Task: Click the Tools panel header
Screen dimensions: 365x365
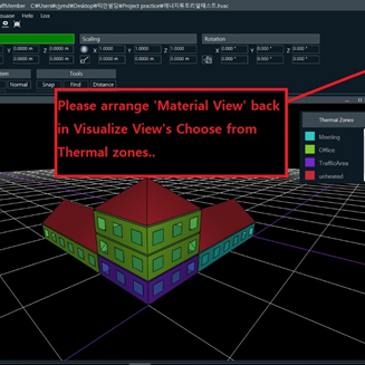Action: pos(76,74)
